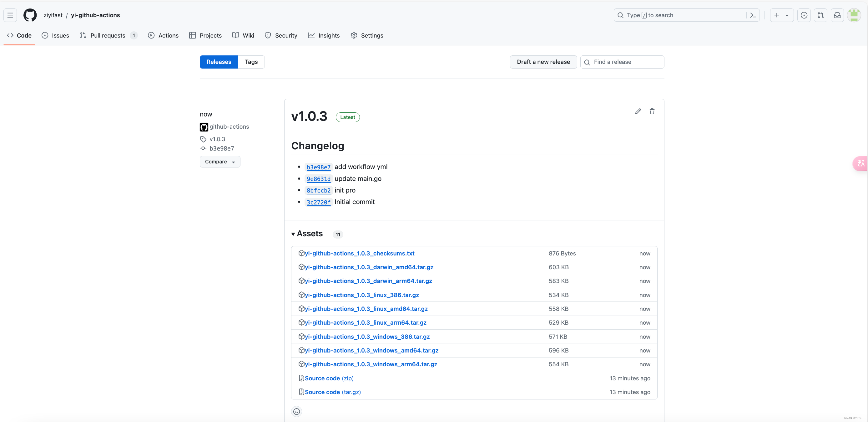Click the pencil edit release icon

pos(638,111)
